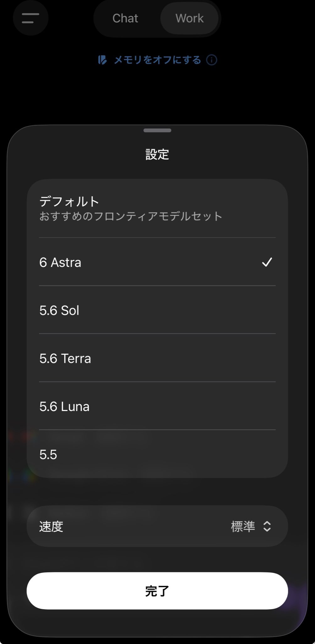
Task: Switch to the Work tab
Action: coord(189,18)
